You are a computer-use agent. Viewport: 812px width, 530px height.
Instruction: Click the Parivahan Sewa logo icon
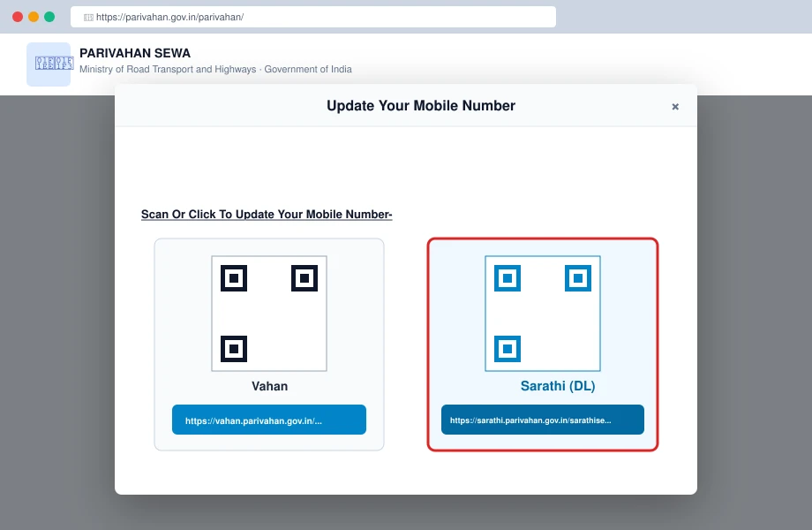tap(49, 64)
